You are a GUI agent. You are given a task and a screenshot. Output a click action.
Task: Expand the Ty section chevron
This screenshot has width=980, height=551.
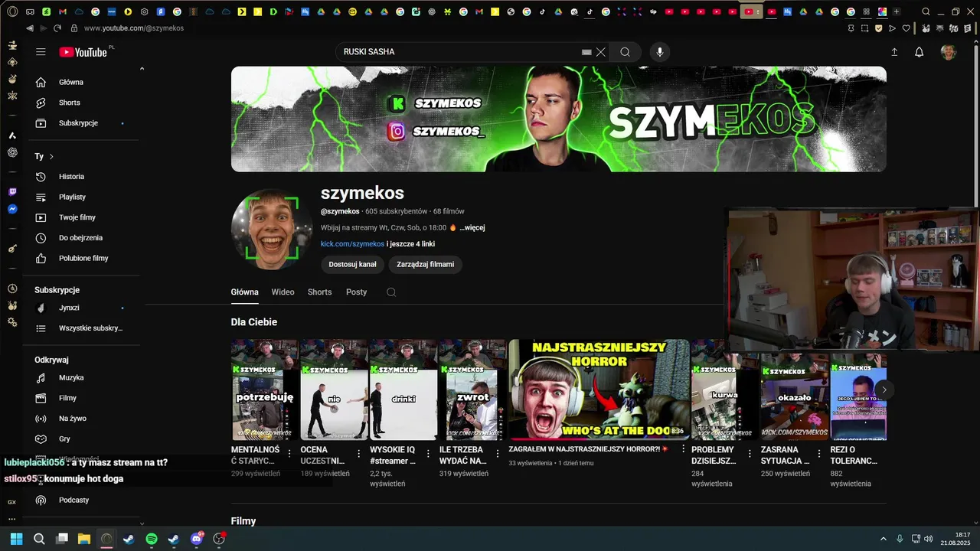point(51,156)
